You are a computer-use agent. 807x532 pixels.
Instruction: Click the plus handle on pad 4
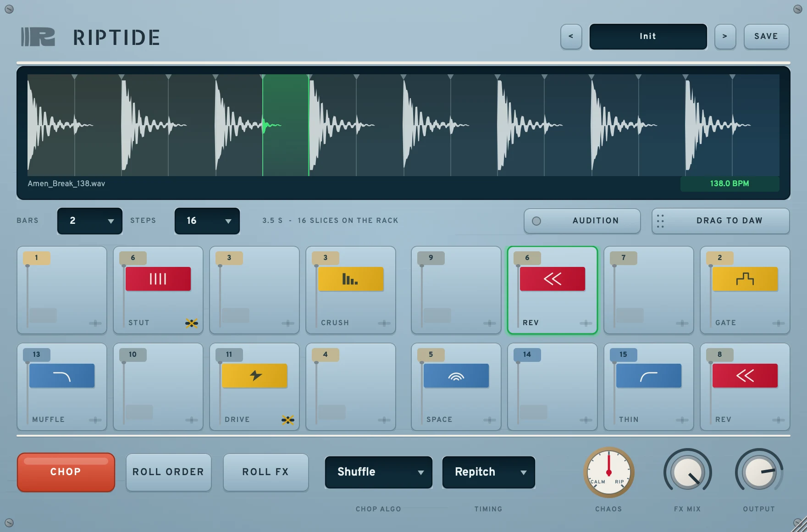point(384,420)
